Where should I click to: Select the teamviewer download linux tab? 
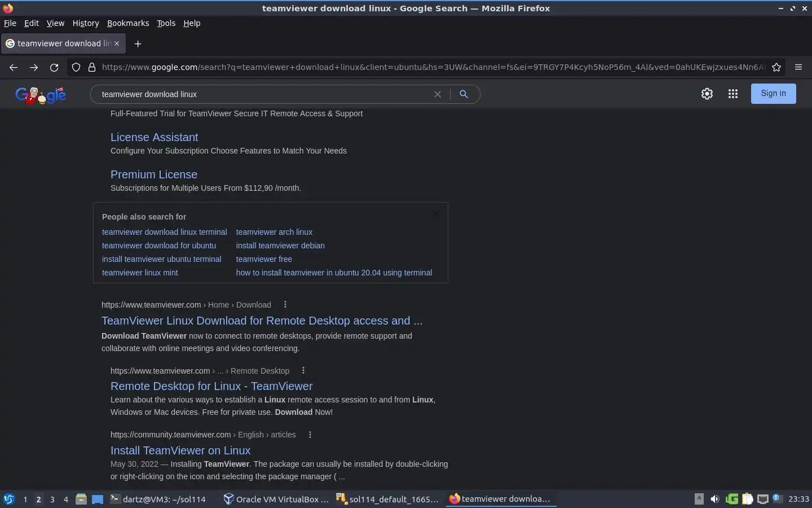pos(63,43)
